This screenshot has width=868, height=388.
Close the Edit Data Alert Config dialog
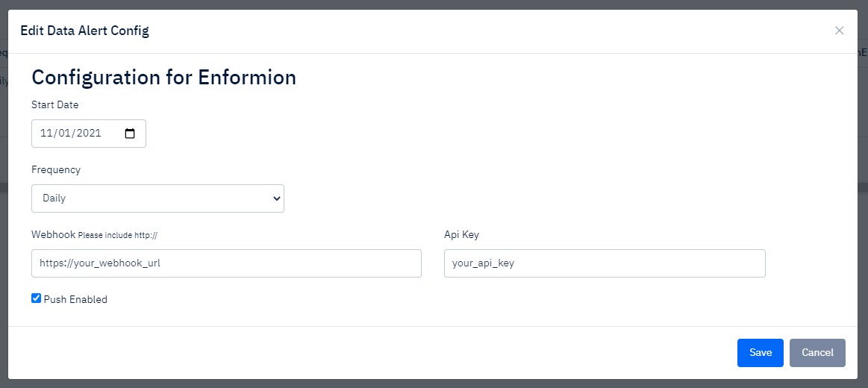(x=839, y=31)
